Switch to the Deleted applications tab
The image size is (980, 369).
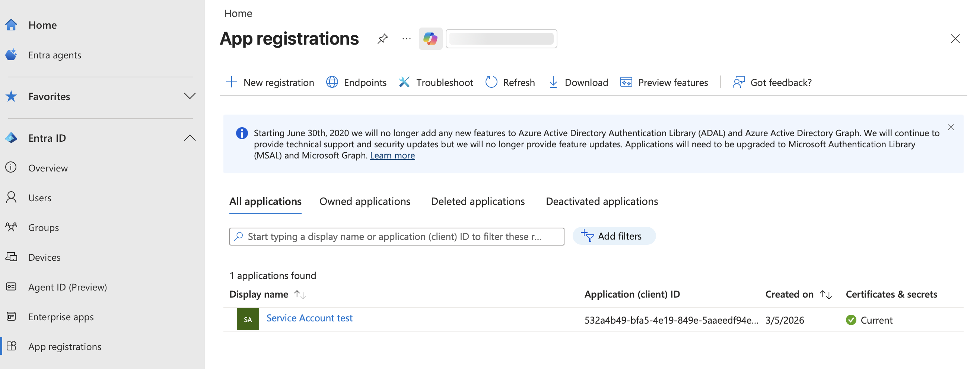(x=477, y=201)
